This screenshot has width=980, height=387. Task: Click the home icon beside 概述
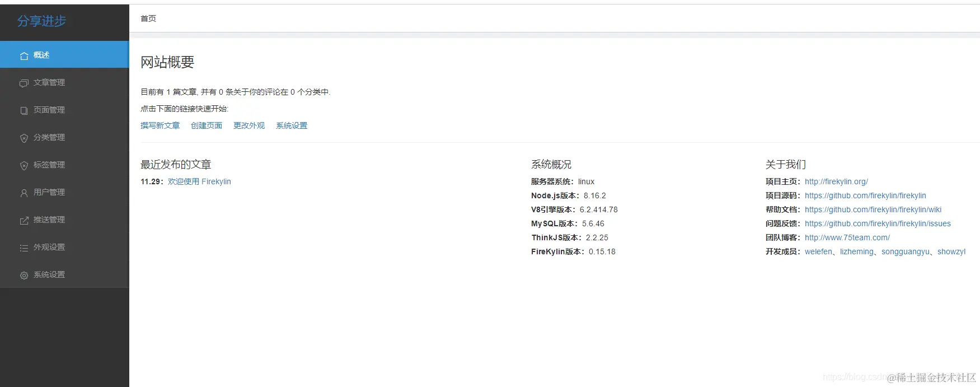(x=24, y=55)
